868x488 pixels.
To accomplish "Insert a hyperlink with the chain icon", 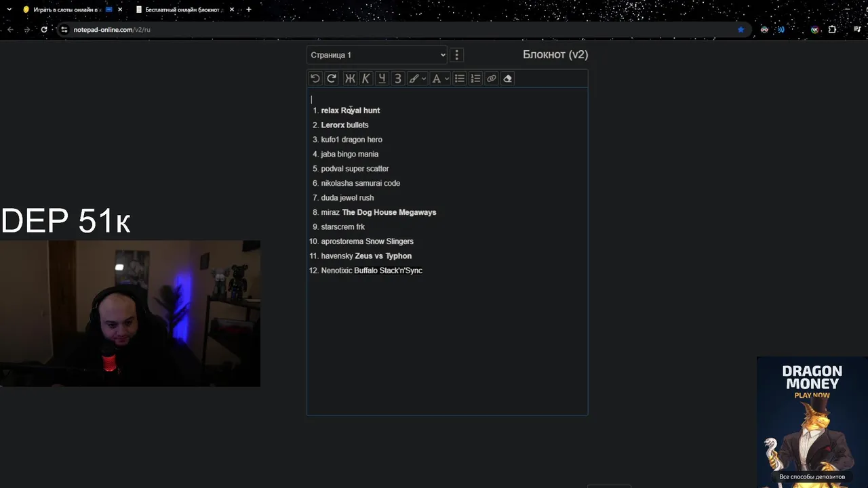I will click(492, 79).
